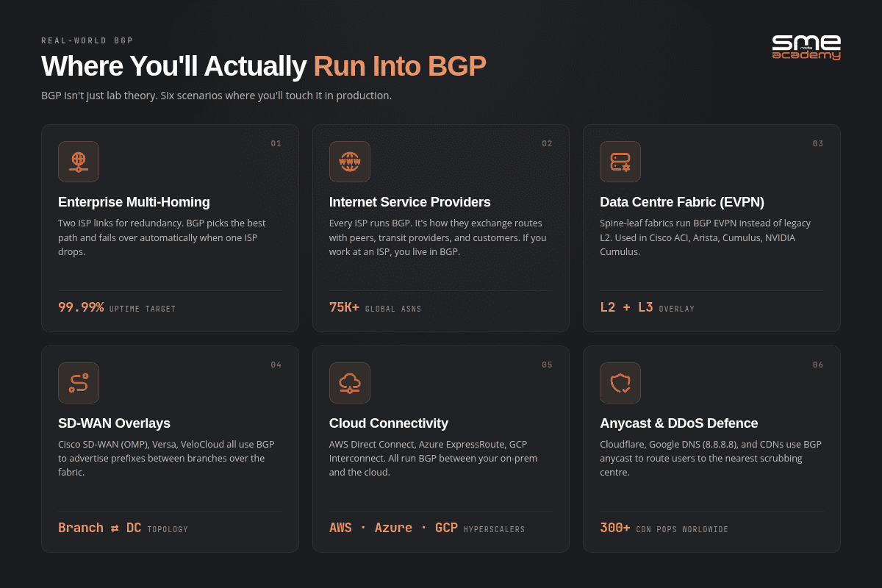Select the Enterprise Multi-Homing card title
The image size is (882, 588).
[x=134, y=202]
